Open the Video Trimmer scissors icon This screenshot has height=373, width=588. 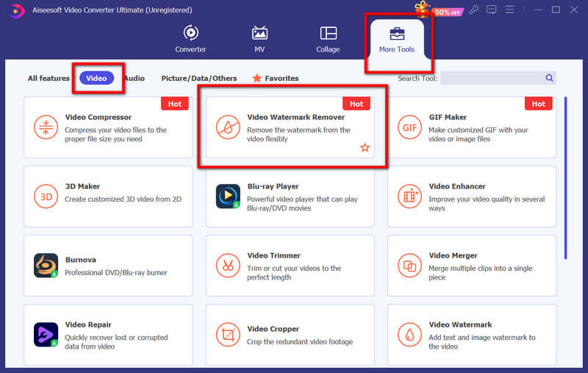228,266
